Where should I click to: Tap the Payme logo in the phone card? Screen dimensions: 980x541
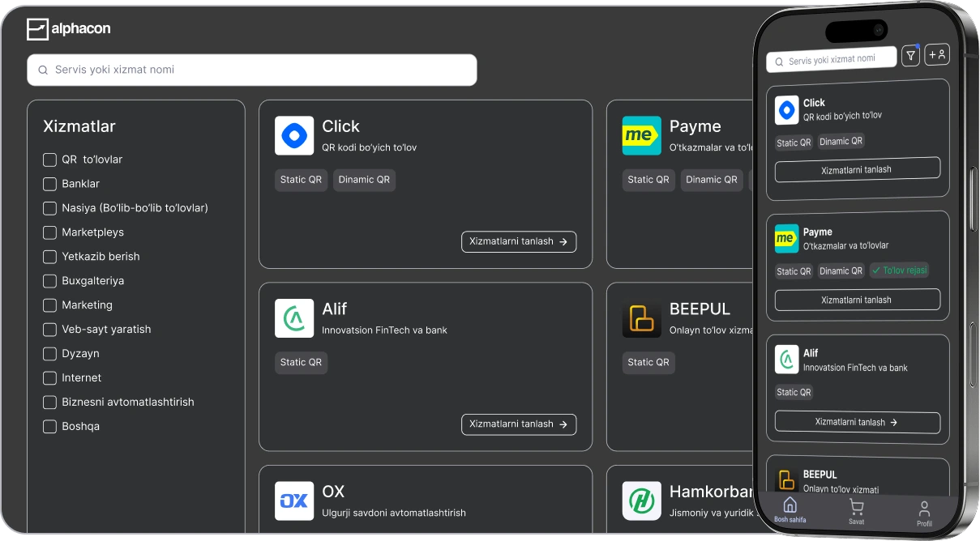coord(786,239)
